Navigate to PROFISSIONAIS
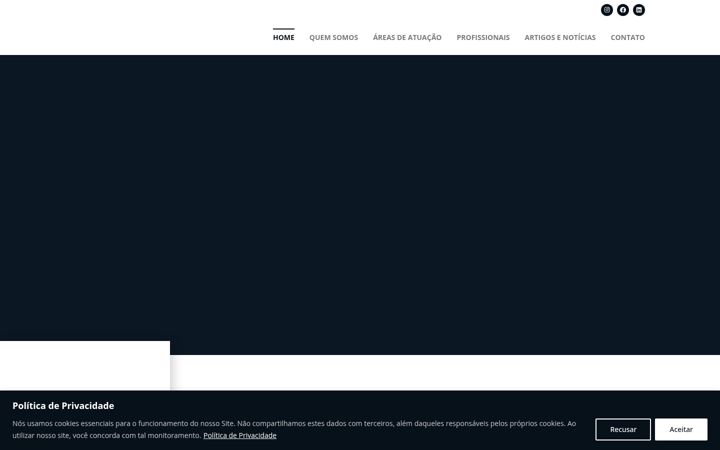 tap(483, 37)
